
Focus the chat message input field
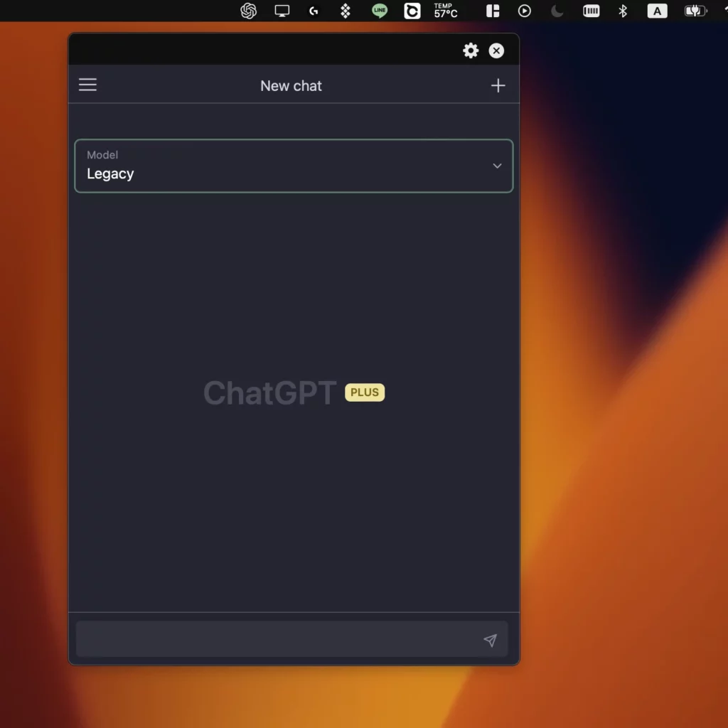pos(291,639)
